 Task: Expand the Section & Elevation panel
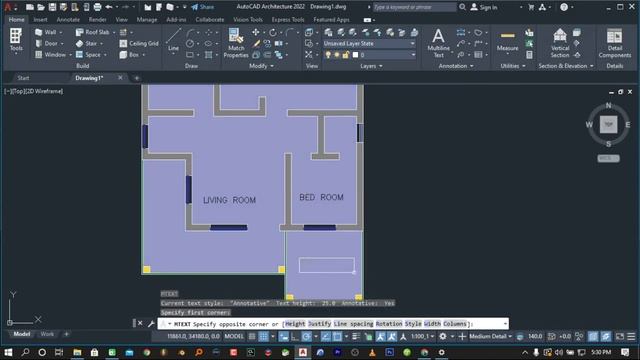[x=566, y=66]
